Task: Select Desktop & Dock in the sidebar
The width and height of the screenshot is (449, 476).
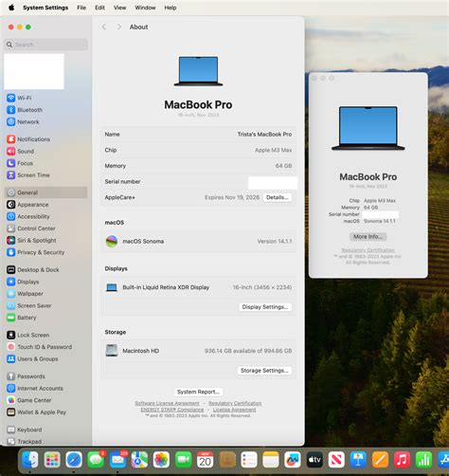Action: point(33,270)
